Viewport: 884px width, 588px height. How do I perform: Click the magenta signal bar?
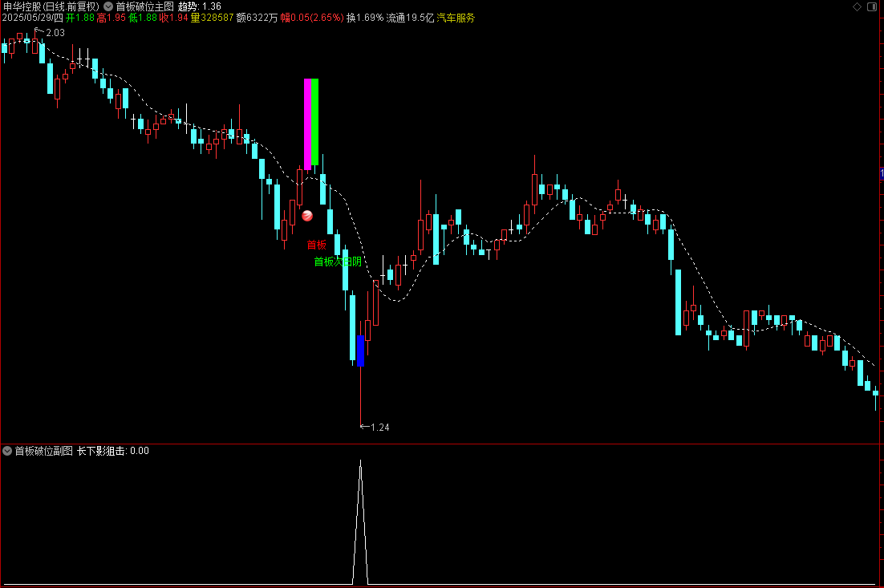tap(307, 124)
